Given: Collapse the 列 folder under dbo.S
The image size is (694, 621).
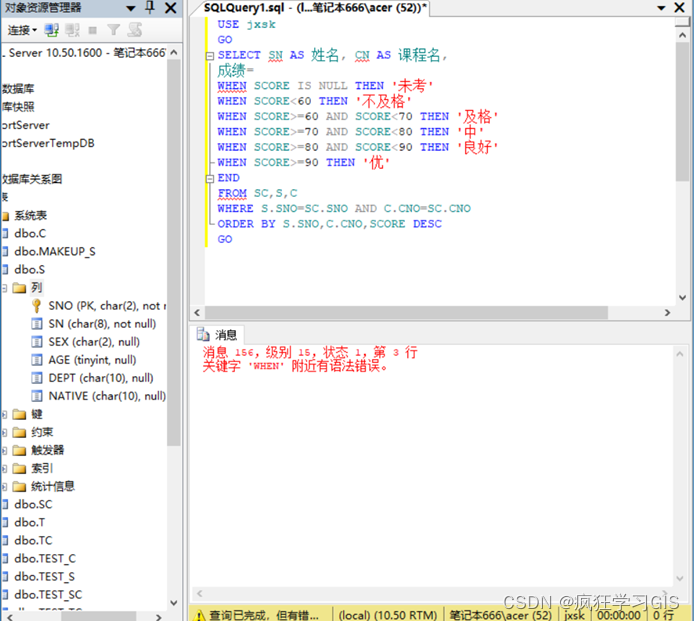Looking at the screenshot, I should [x=4, y=288].
